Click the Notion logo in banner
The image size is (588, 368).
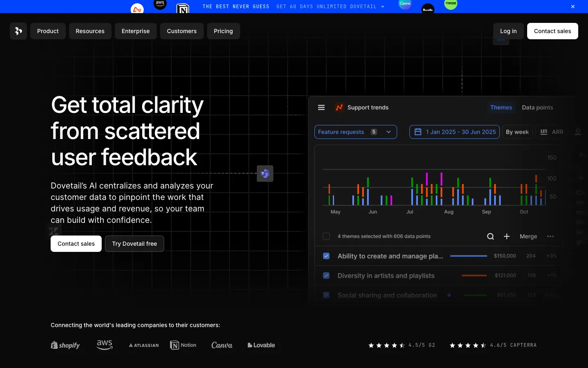pos(183,8)
